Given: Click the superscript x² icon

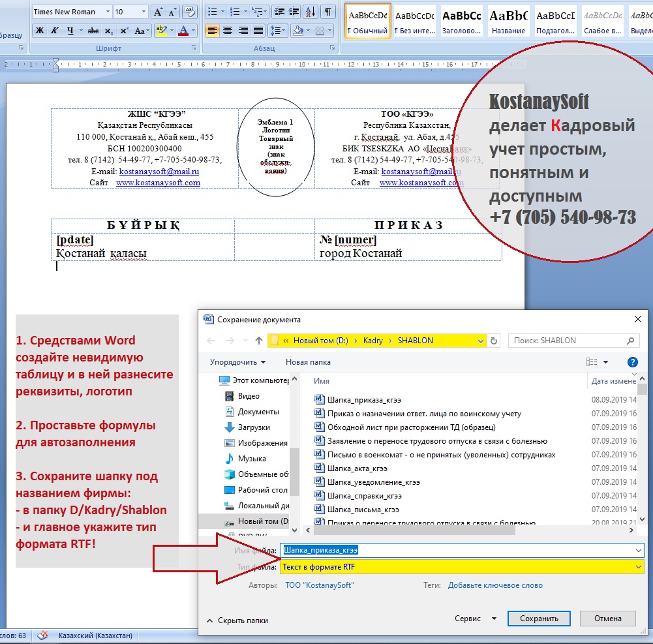Looking at the screenshot, I should coord(124,31).
